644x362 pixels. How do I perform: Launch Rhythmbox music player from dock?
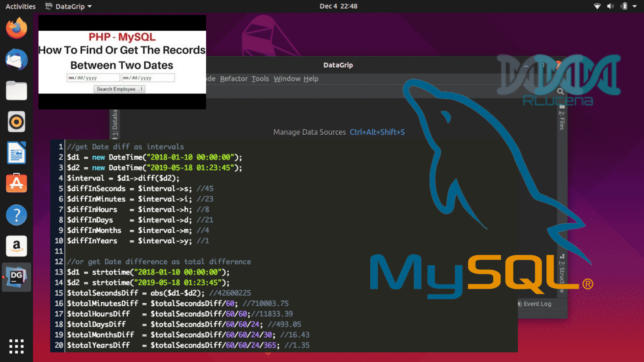pos(16,122)
